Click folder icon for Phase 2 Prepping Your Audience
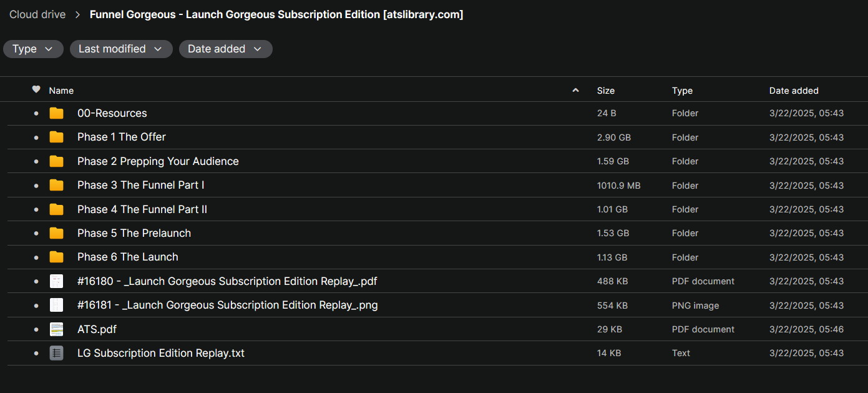This screenshot has width=868, height=393. pos(57,161)
